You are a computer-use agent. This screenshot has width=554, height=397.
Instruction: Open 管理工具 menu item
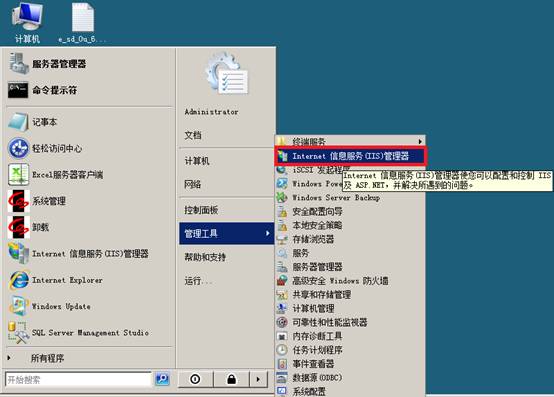coord(226,233)
